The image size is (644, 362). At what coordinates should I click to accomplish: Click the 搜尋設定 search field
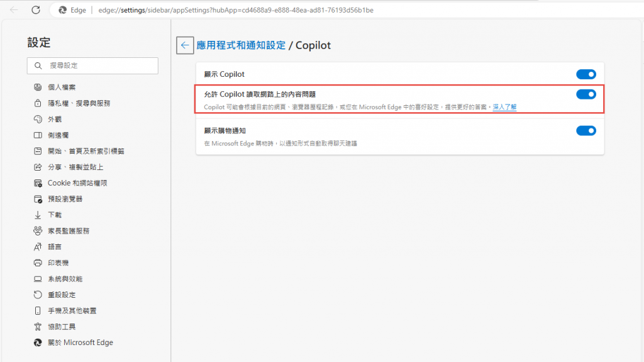(92, 66)
